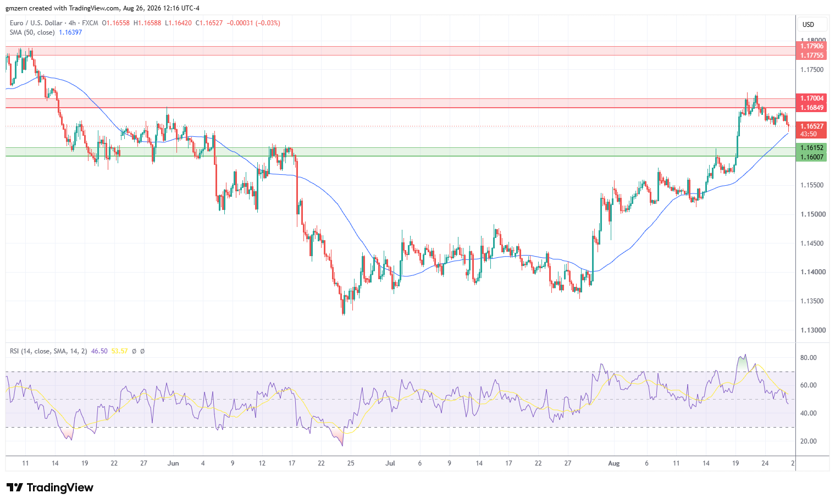Click the purple RSI value 46.50
835x504 pixels.
(x=99, y=351)
